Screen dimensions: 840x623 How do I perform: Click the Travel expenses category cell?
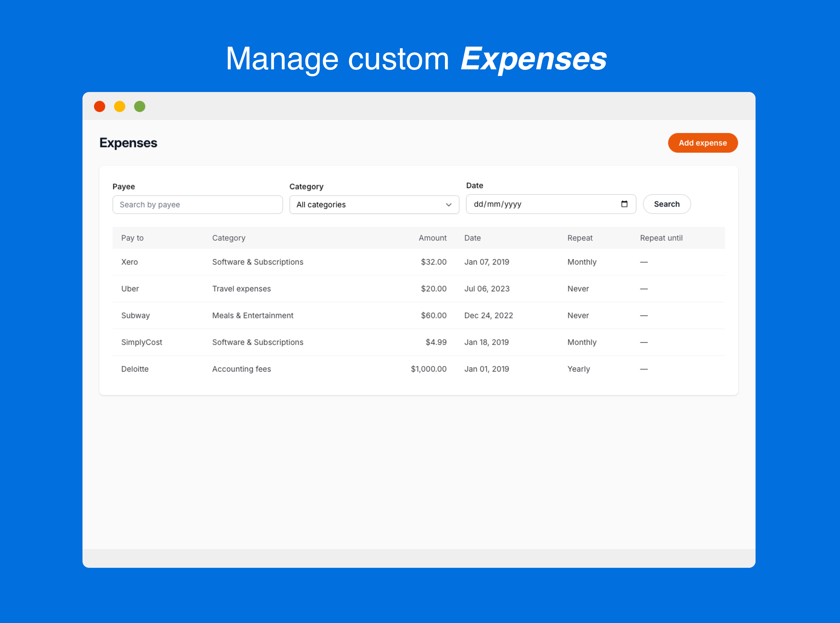point(242,289)
